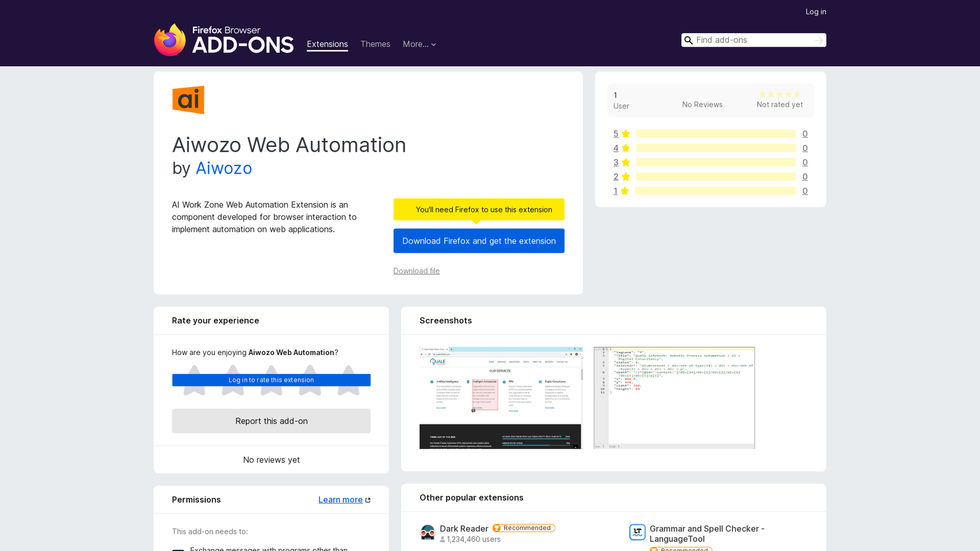980x551 pixels.
Task: Click the number 3 rating link
Action: click(x=616, y=162)
